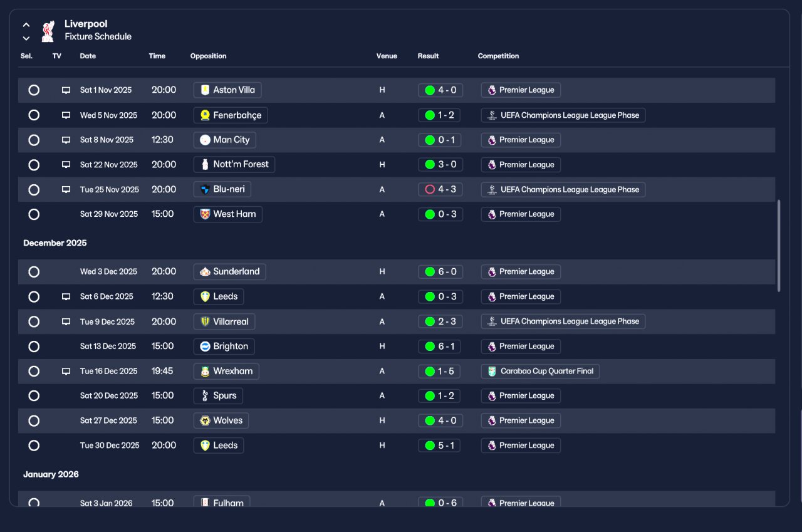
Task: Select the radio button for the Spurs fixture
Action: click(34, 396)
